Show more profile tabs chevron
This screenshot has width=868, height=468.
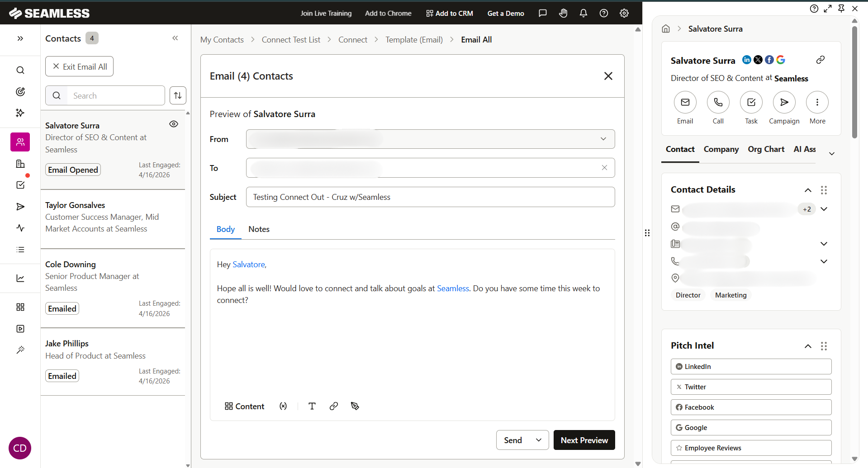coord(831,154)
